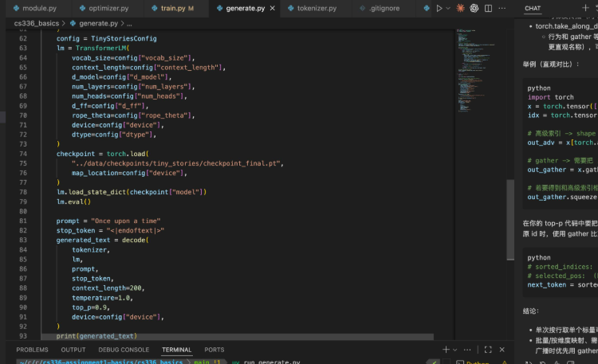Image resolution: width=598 pixels, height=364 pixels.
Task: Start a new chat with plus icon
Action: point(585,8)
